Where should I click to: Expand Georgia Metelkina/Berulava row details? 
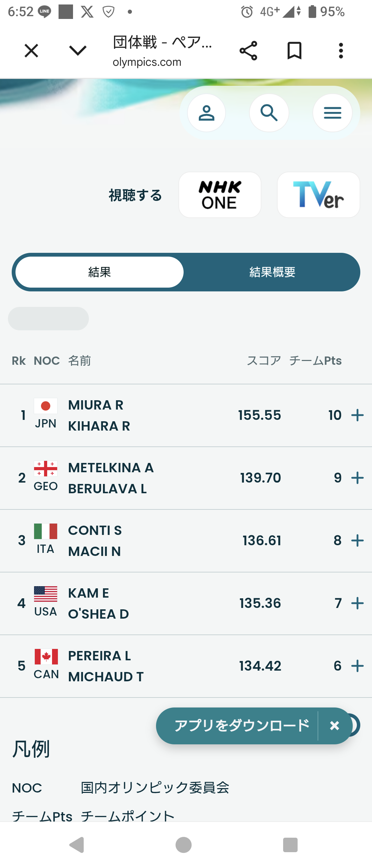click(x=357, y=478)
